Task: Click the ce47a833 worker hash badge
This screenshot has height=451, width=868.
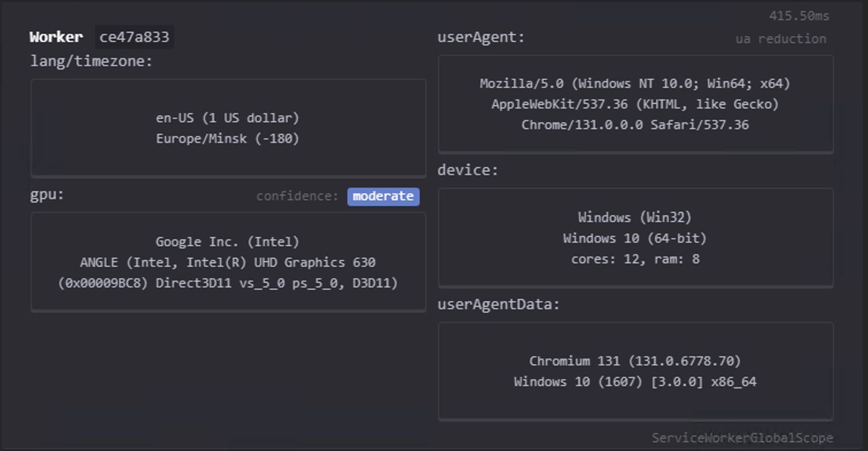Action: pos(134,37)
